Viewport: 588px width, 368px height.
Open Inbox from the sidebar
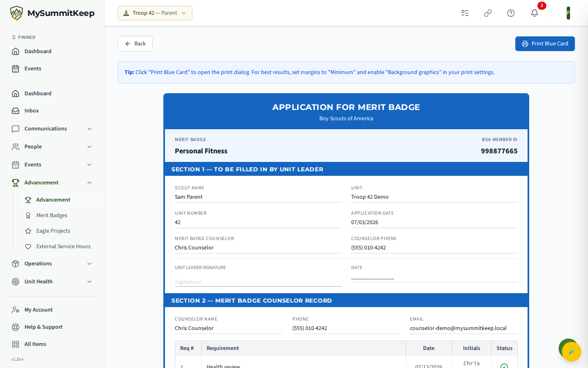click(x=52, y=110)
